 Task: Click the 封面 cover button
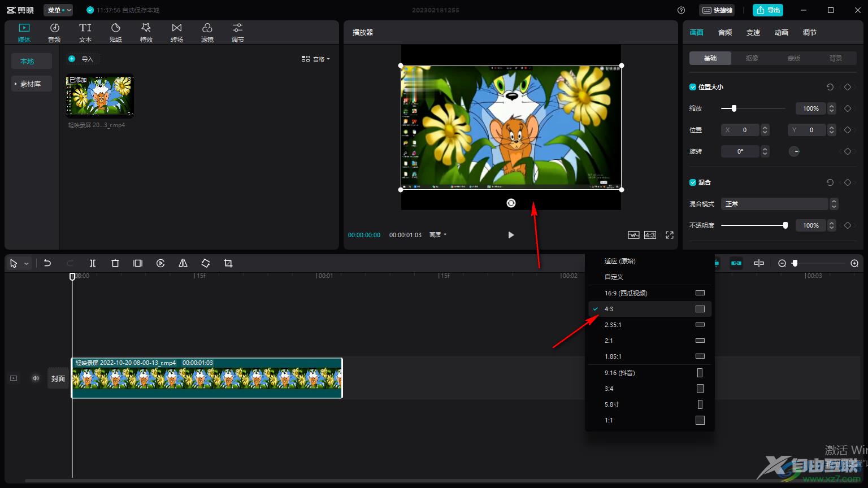coord(58,378)
